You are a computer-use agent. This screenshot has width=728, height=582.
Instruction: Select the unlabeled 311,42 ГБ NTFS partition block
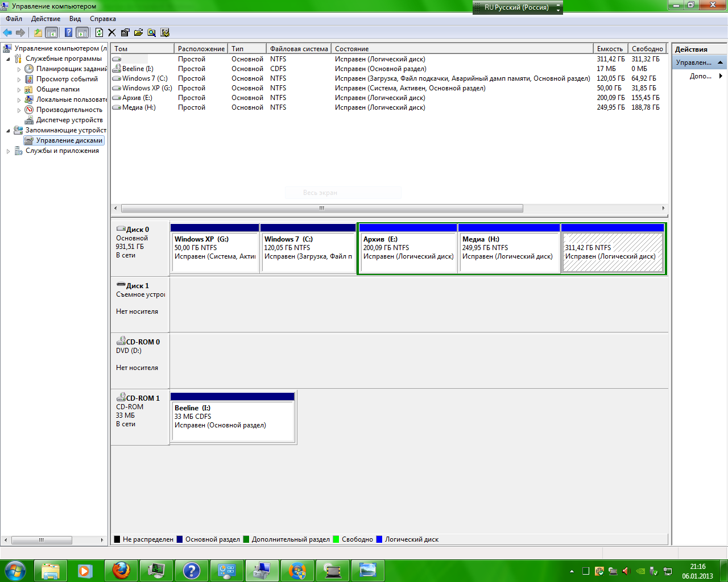point(613,248)
